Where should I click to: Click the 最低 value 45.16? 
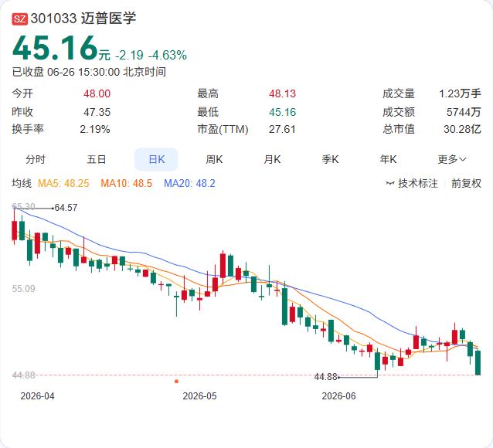(282, 112)
